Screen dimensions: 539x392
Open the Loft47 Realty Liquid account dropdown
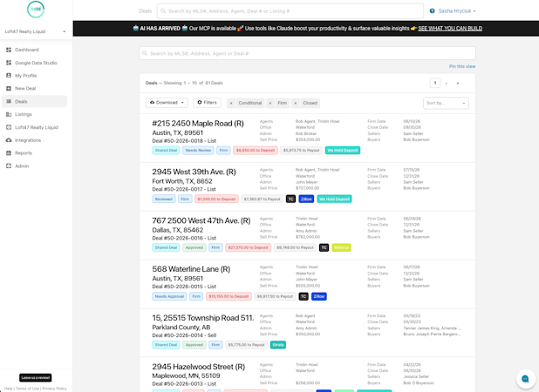pos(35,31)
